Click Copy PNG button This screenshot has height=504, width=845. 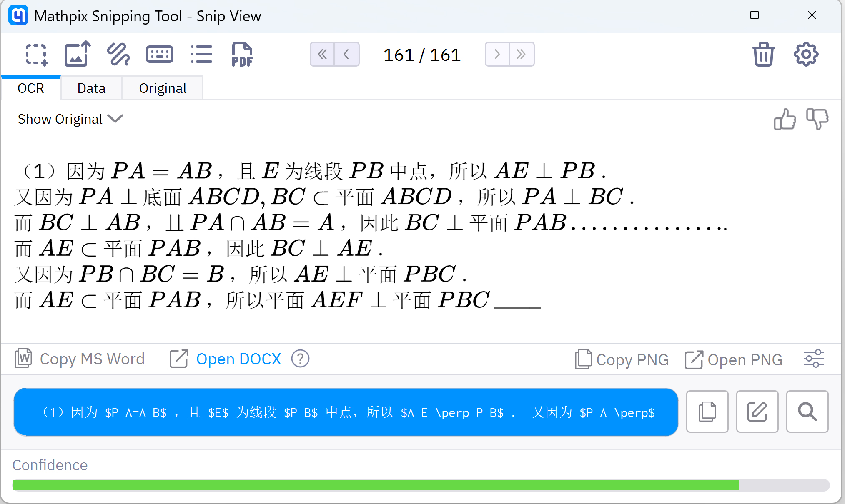pyautogui.click(x=622, y=359)
